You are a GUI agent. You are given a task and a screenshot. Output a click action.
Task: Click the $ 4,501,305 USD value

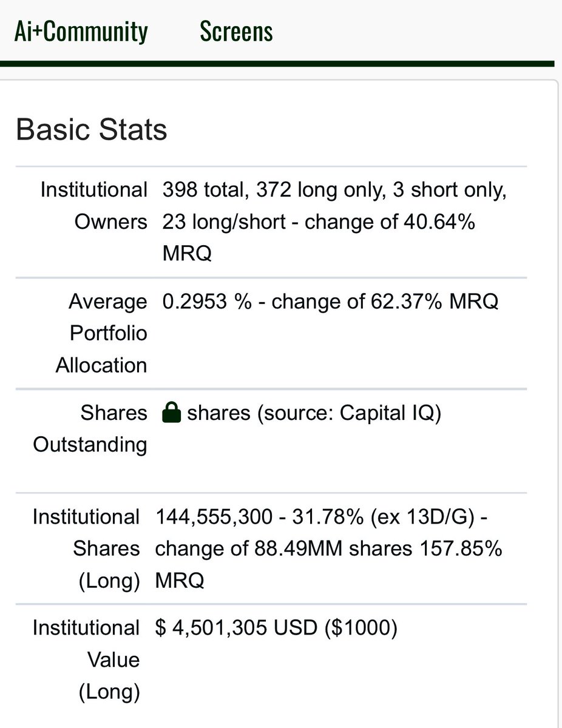coord(236,628)
